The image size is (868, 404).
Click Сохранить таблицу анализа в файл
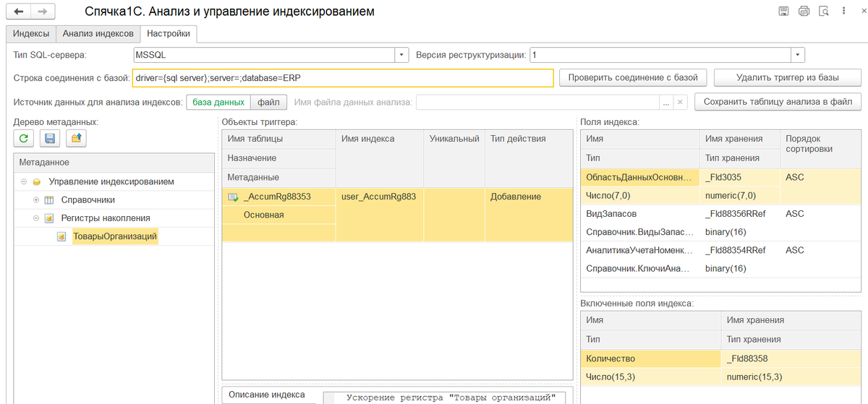tap(778, 103)
